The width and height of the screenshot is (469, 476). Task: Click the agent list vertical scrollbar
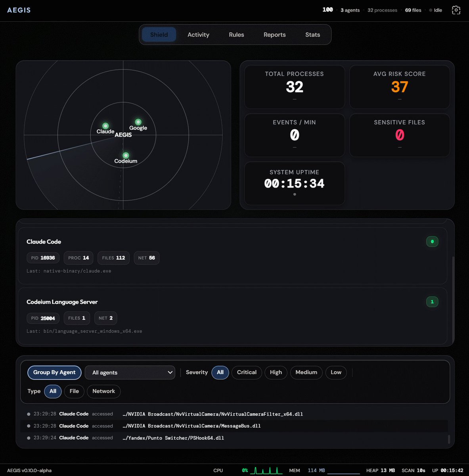(x=453, y=299)
